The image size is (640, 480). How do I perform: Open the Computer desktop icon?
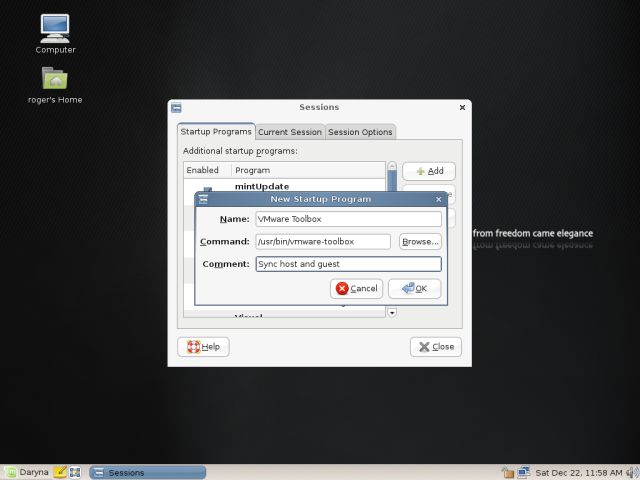55,33
